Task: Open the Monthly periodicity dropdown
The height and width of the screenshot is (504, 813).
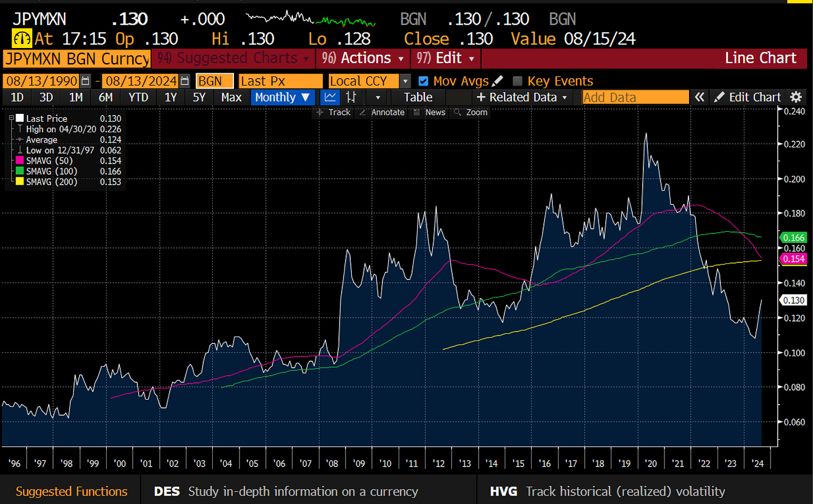Action: pyautogui.click(x=283, y=97)
